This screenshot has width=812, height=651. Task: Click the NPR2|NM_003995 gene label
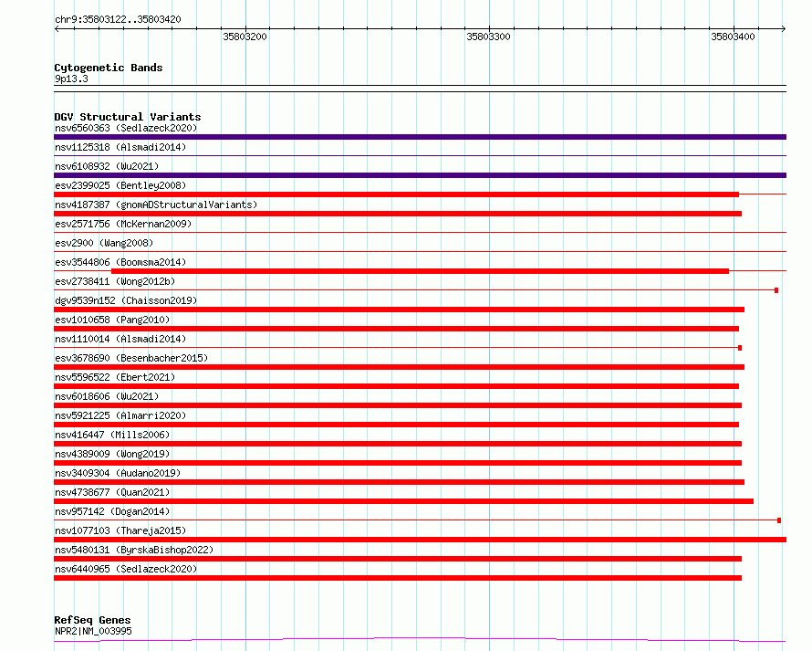click(93, 631)
